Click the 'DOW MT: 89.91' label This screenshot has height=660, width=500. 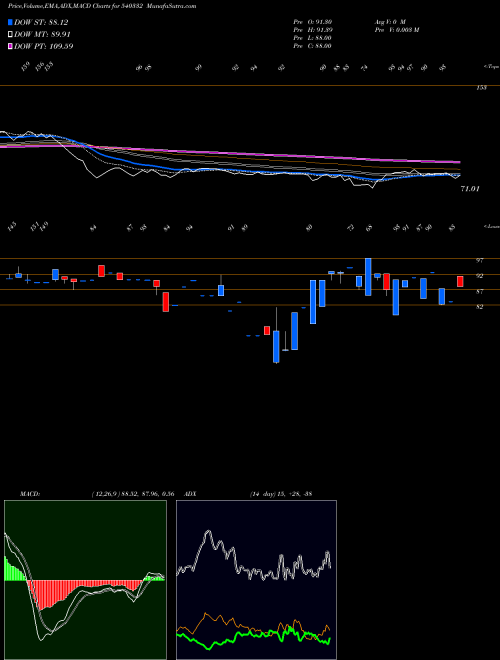42,35
